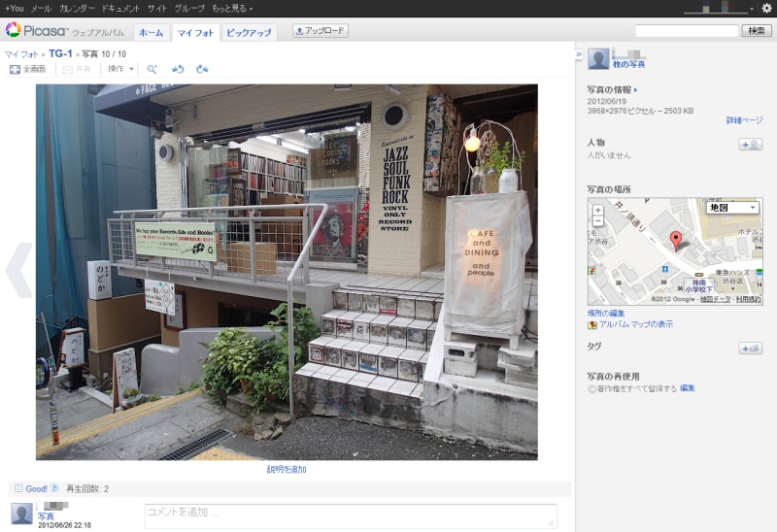
Task: Open メール in the top bar
Action: [41, 9]
